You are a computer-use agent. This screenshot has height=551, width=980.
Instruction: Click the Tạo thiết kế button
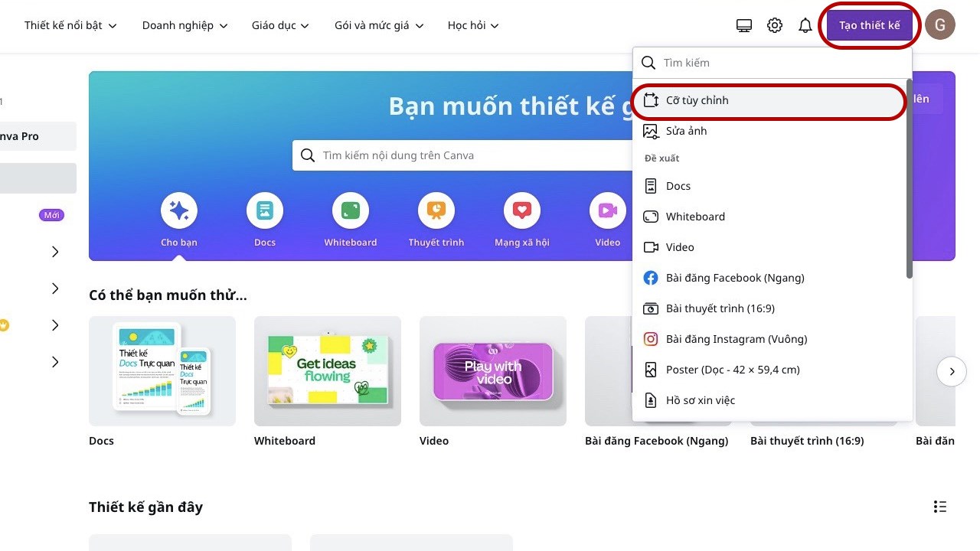[x=870, y=25]
